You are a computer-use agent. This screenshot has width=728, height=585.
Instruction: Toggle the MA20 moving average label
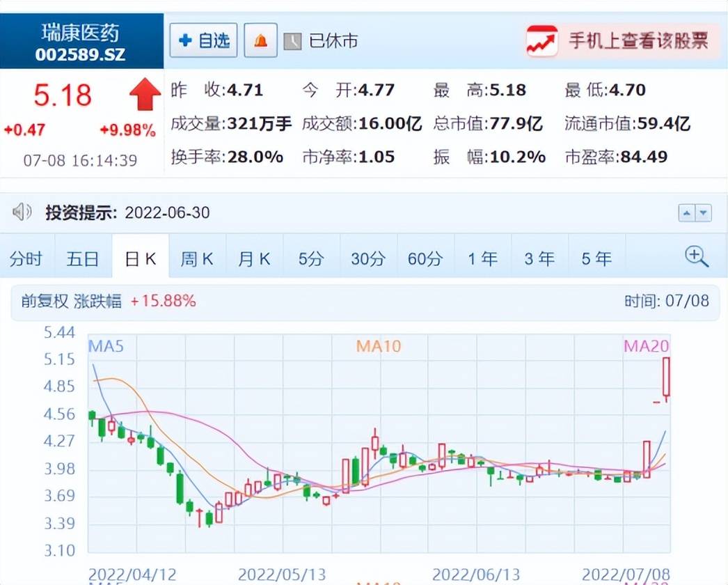[x=646, y=345]
